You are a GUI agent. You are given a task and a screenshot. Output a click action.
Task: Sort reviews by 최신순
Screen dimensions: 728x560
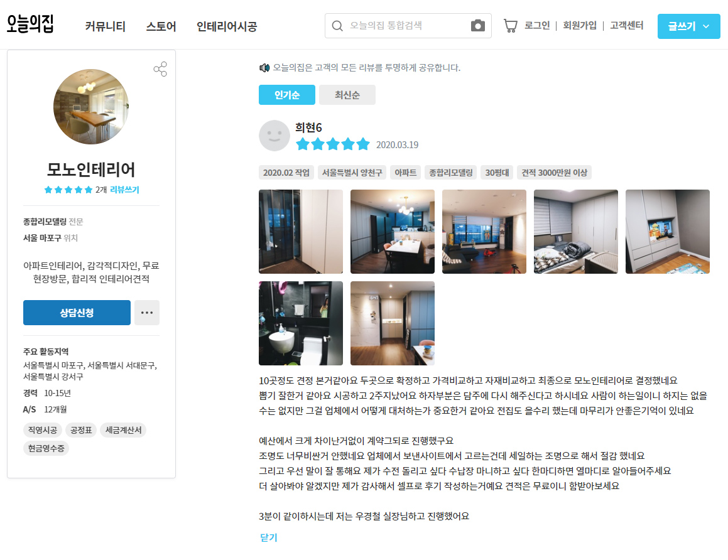click(x=347, y=95)
